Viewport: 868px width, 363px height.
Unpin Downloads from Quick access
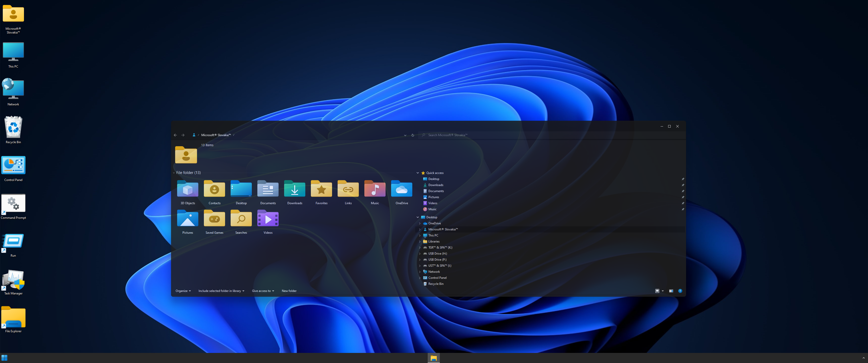683,185
